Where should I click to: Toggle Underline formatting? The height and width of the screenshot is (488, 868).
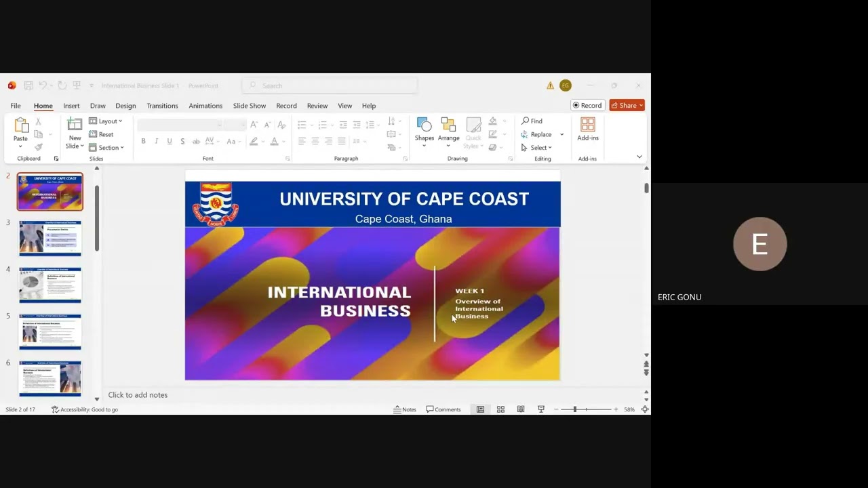[170, 141]
